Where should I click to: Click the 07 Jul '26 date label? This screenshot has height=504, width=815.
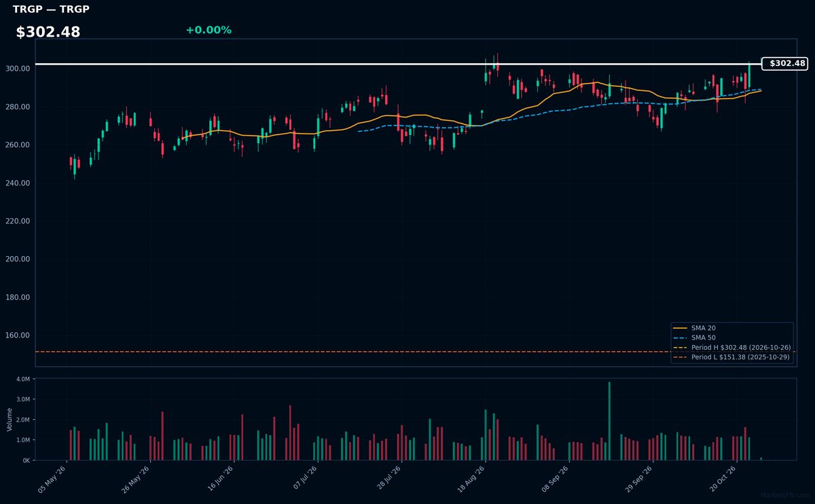pos(304,480)
